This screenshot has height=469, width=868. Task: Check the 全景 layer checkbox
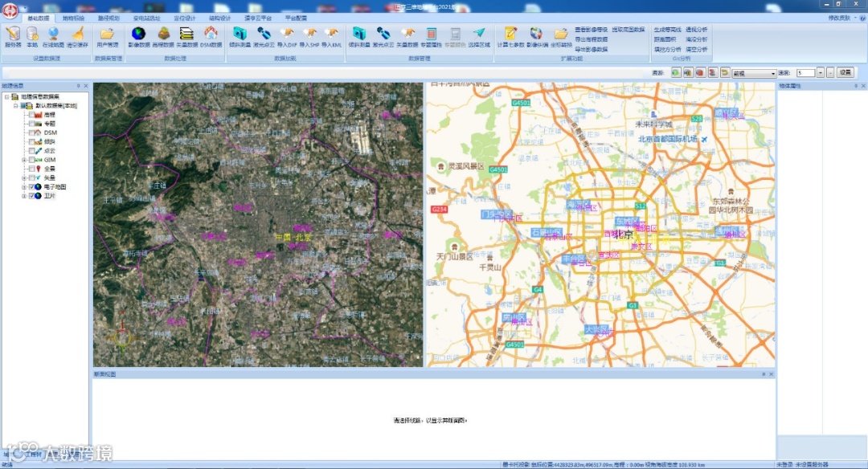[31, 169]
